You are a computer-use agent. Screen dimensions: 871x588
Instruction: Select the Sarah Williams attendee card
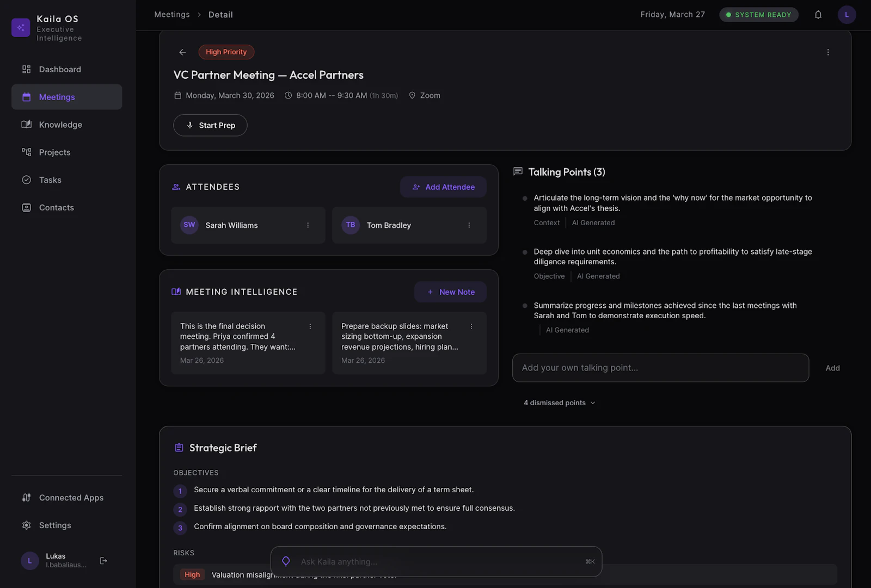point(248,225)
